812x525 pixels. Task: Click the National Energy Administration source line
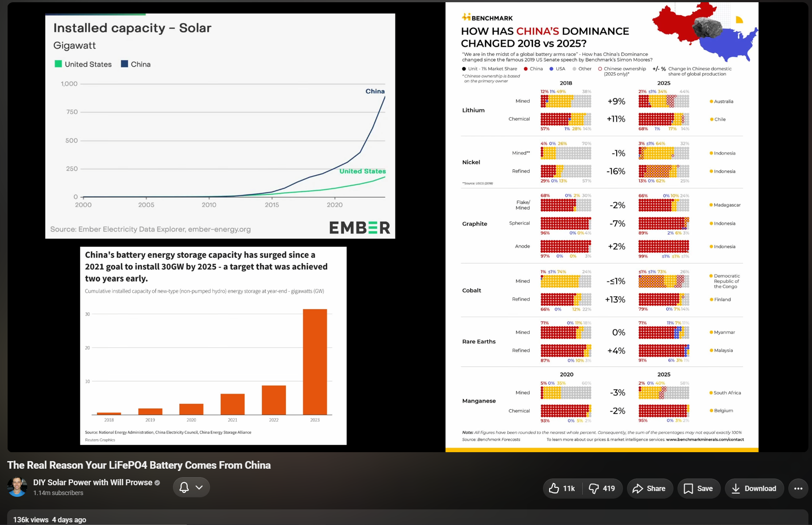click(168, 433)
